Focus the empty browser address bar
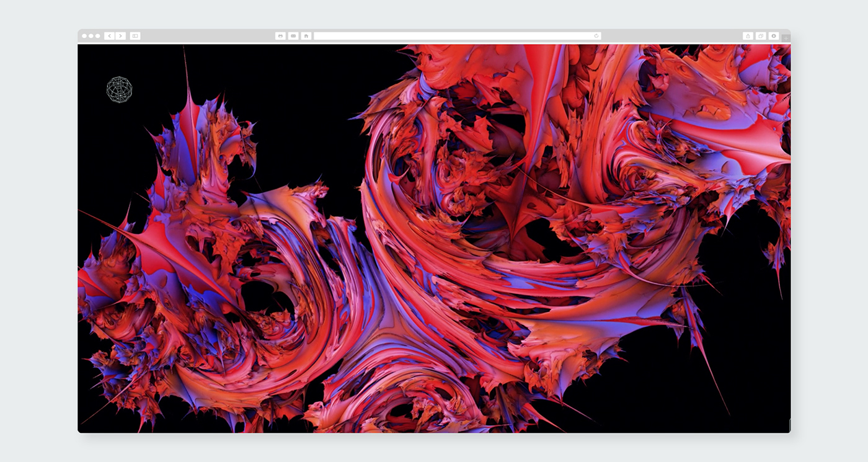868x462 pixels. point(453,36)
